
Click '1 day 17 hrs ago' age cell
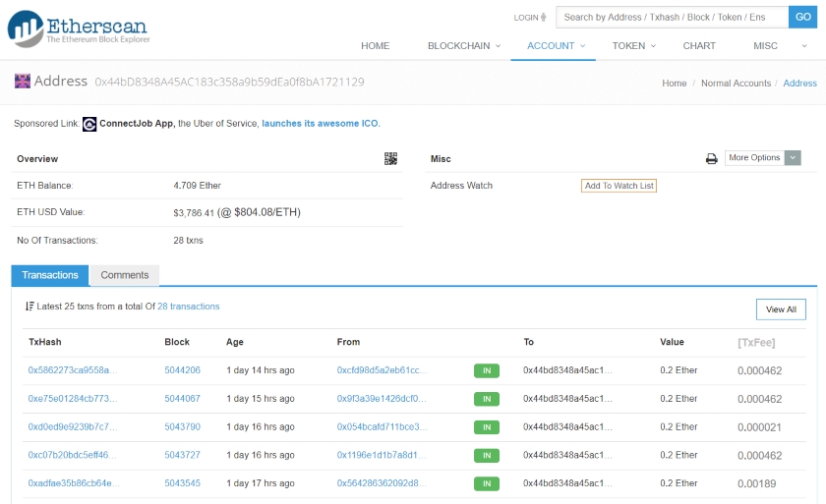pos(261,483)
